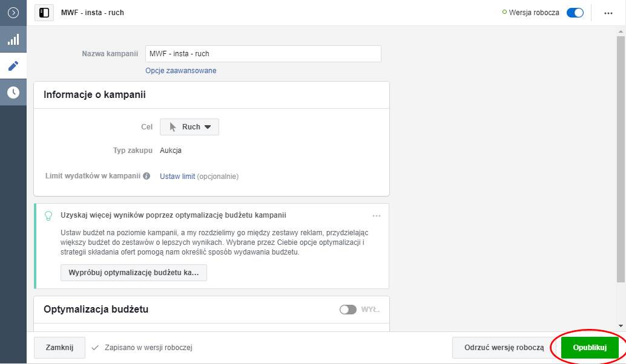Expand the left sidebar with arrow icon

point(13,13)
